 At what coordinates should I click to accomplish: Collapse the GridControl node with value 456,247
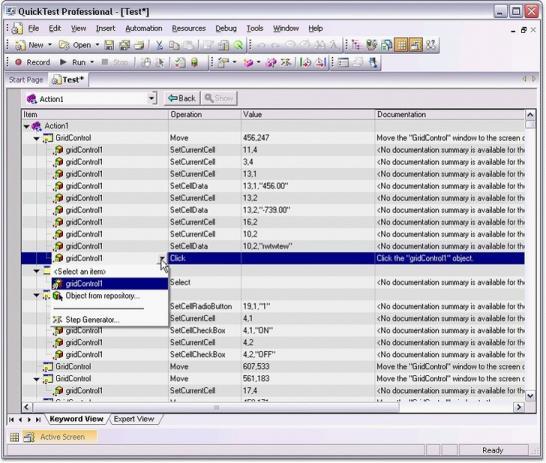click(37, 139)
